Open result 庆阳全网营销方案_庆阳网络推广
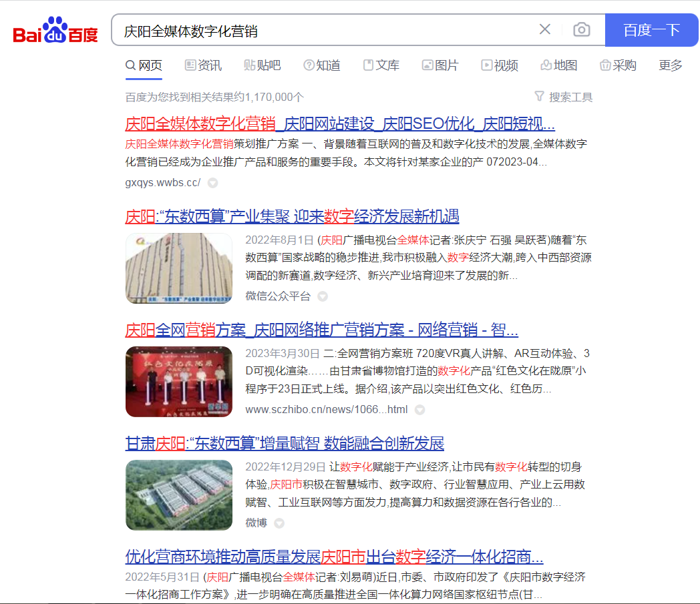This screenshot has height=604, width=700. pyautogui.click(x=321, y=330)
